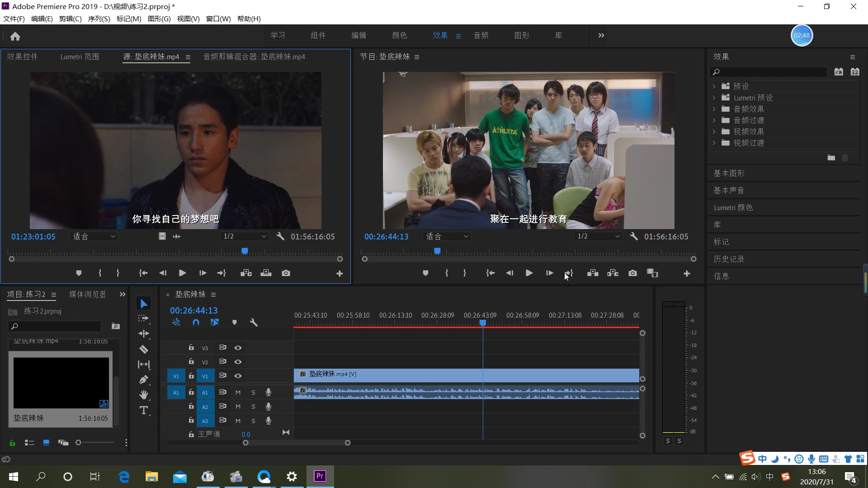The height and width of the screenshot is (488, 868).
Task: Select the Slip tool
Action: tap(144, 365)
